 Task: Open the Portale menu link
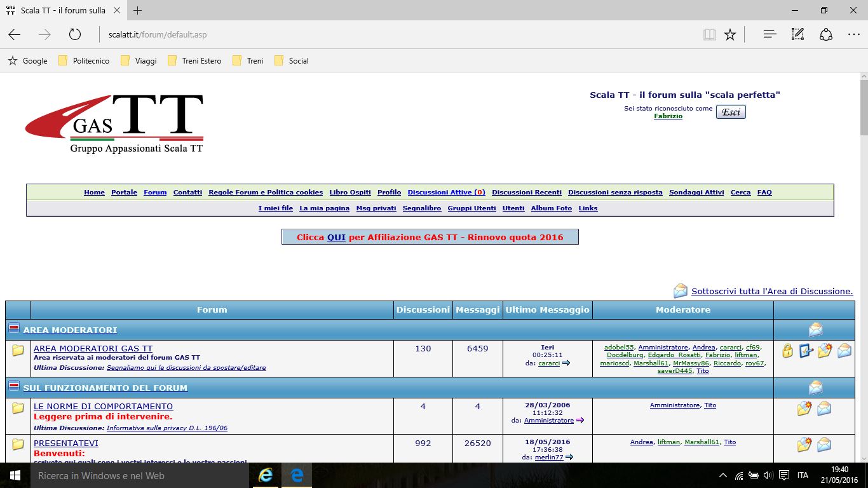click(124, 193)
